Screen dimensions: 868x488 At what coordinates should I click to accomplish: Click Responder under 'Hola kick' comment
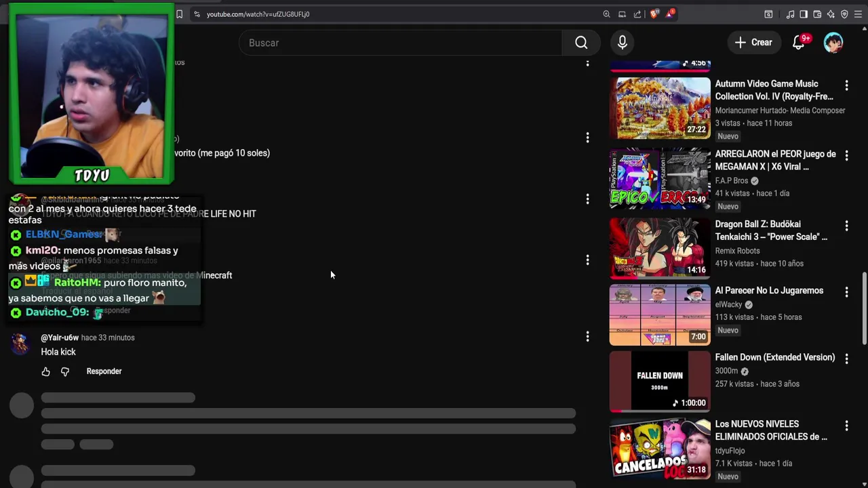coord(104,371)
